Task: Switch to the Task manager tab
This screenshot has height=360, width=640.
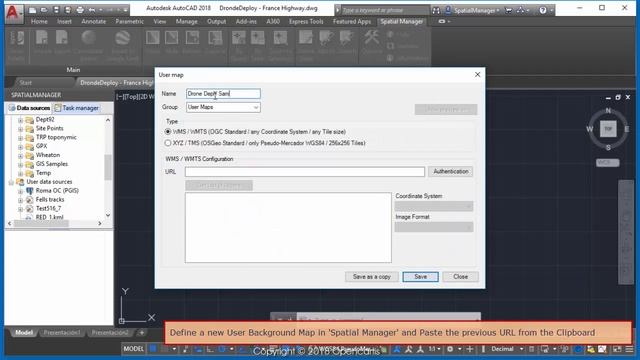Action: pos(77,108)
